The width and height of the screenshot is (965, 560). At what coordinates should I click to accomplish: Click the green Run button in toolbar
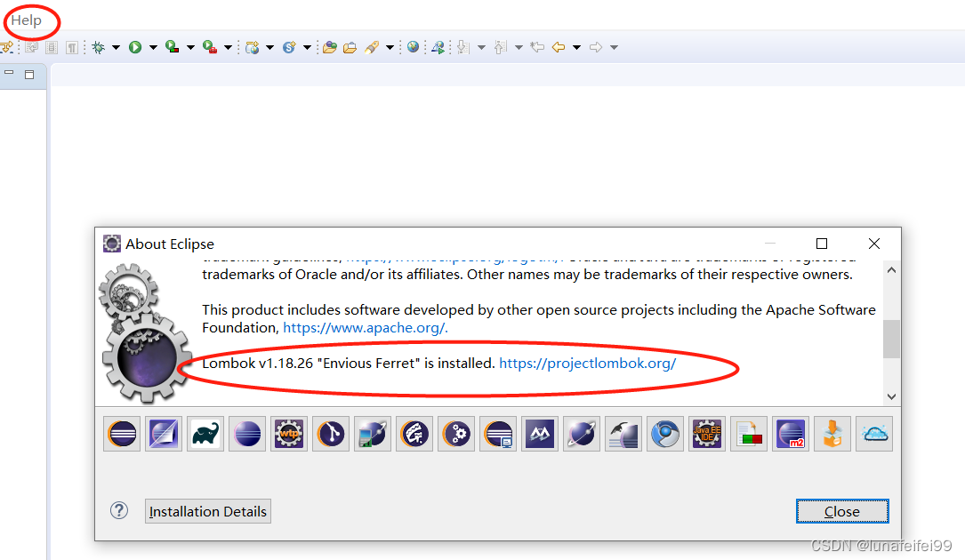tap(135, 47)
